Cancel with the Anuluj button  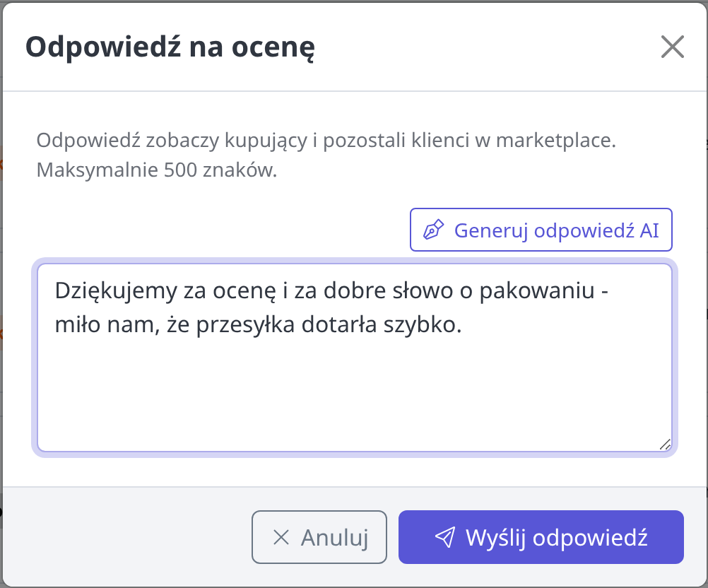tap(319, 537)
